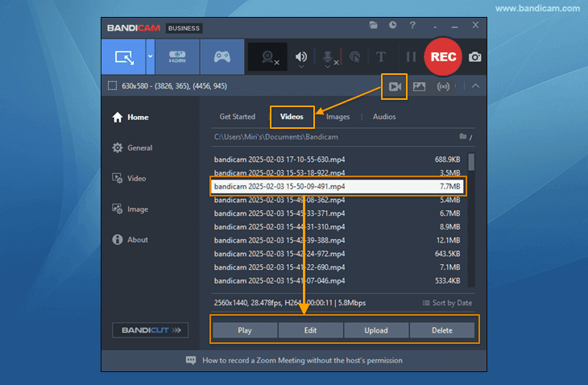
Task: Toggle microphone recording
Action: click(x=328, y=57)
